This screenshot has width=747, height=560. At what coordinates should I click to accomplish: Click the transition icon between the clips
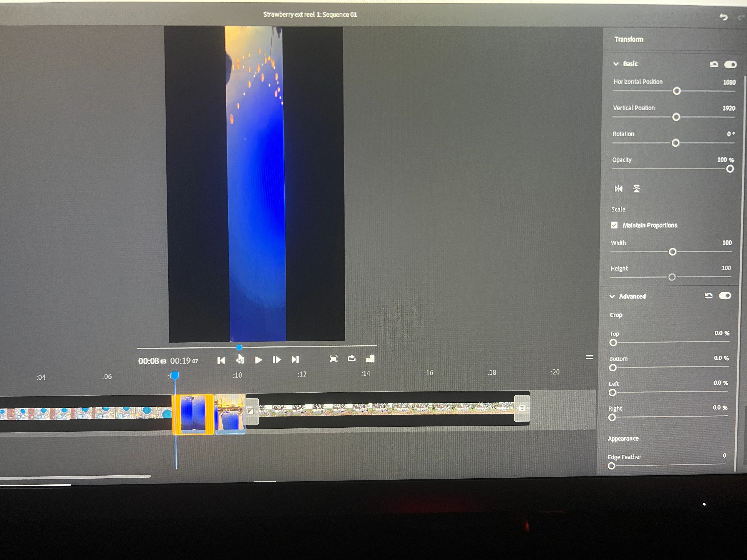tap(250, 411)
